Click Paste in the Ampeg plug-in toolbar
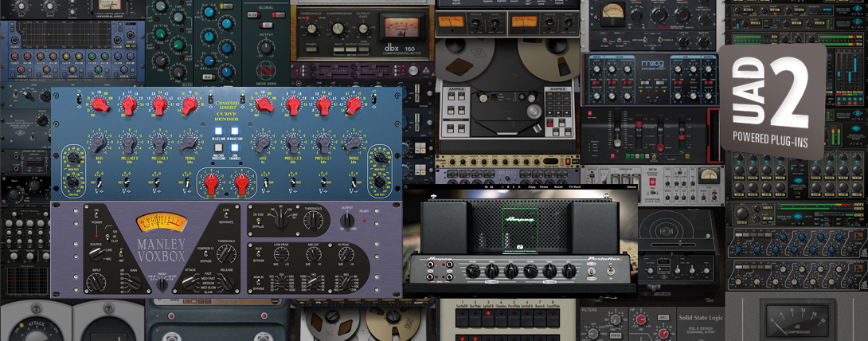 point(544,186)
